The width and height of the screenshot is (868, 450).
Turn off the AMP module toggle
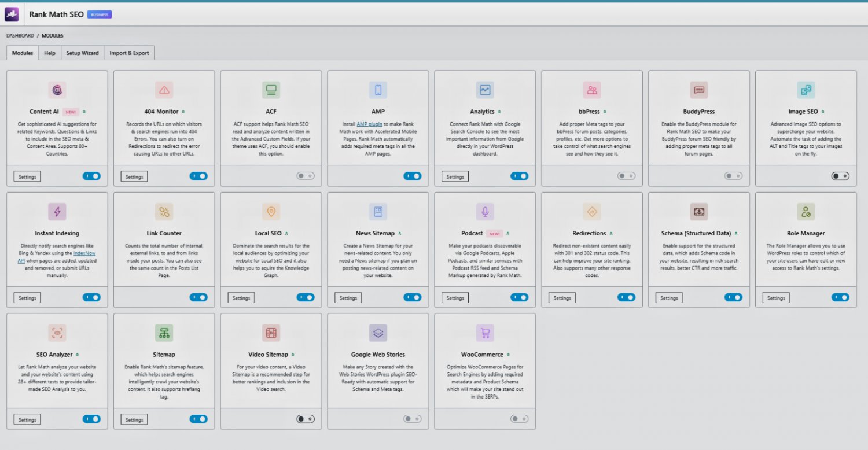click(413, 176)
